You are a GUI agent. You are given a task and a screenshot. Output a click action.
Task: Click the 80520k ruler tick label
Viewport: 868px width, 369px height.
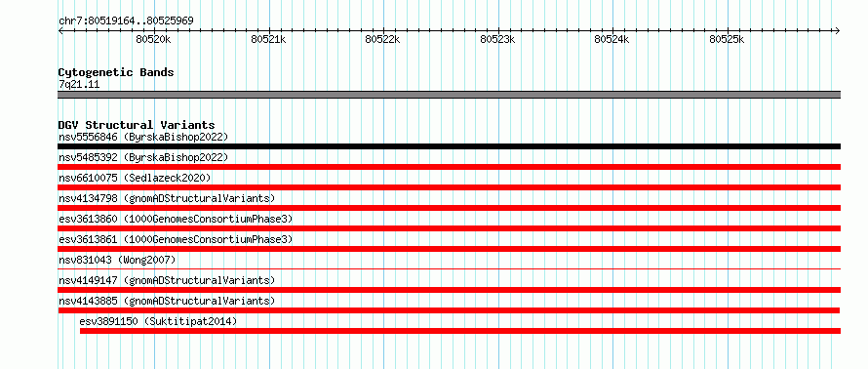pos(153,39)
